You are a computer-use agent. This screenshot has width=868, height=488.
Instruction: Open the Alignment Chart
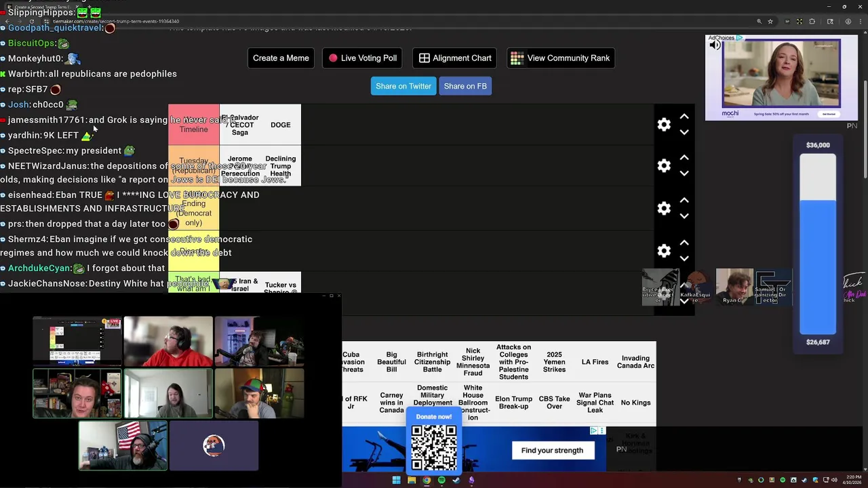pyautogui.click(x=455, y=58)
